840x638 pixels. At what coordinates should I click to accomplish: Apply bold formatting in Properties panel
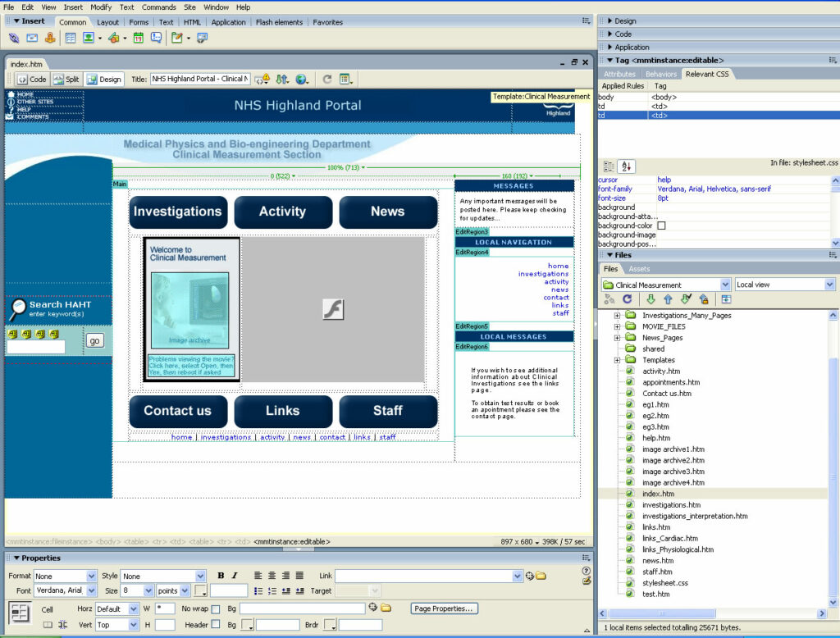(221, 576)
